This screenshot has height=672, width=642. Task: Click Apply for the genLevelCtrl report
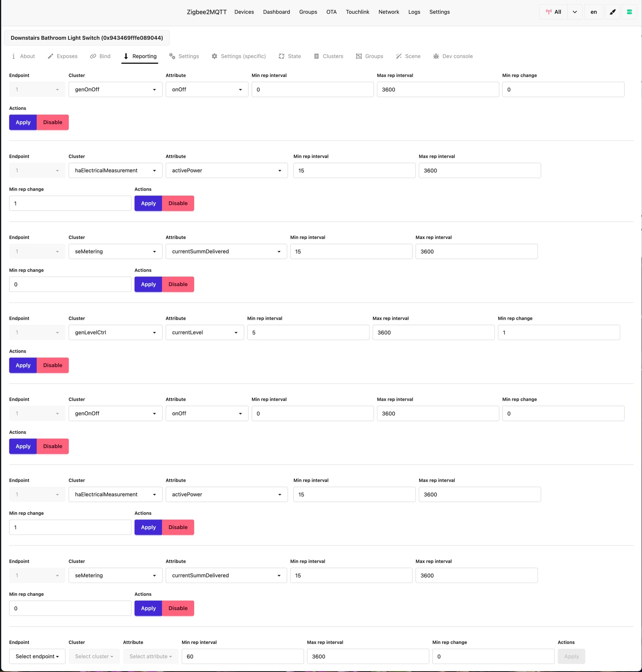tap(23, 365)
